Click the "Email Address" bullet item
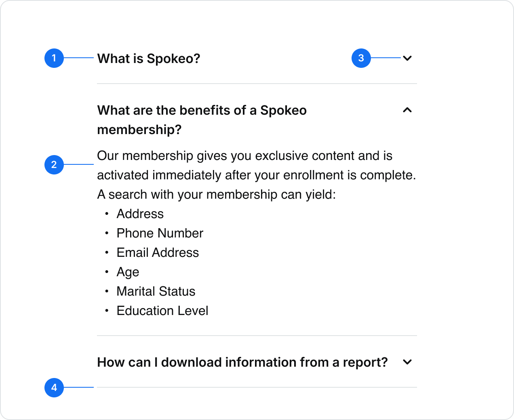Screen dimensions: 514x420 point(158,252)
